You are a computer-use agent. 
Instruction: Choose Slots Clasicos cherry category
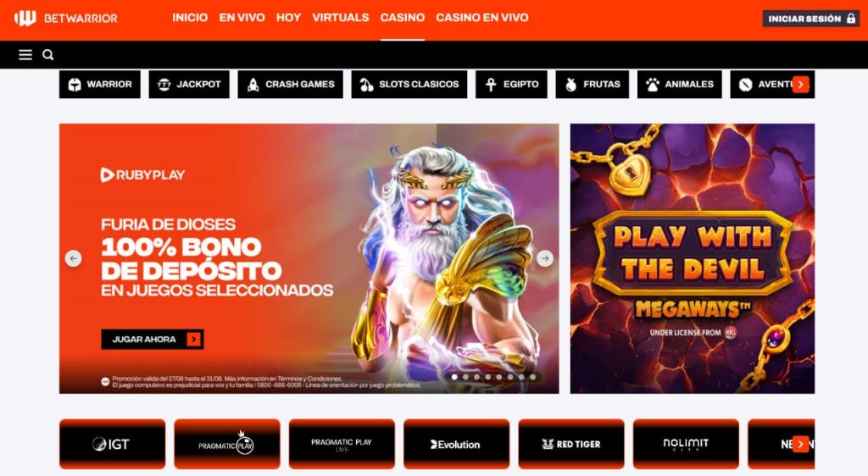(409, 84)
